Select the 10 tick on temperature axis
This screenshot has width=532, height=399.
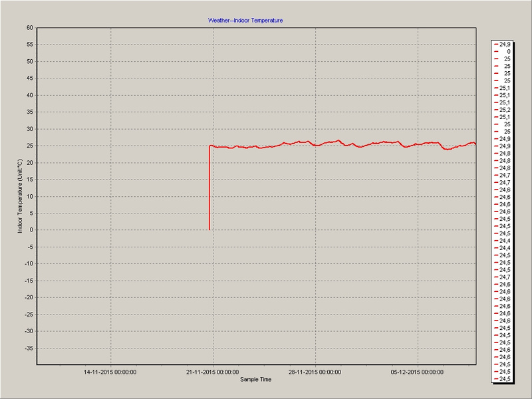[x=30, y=196]
